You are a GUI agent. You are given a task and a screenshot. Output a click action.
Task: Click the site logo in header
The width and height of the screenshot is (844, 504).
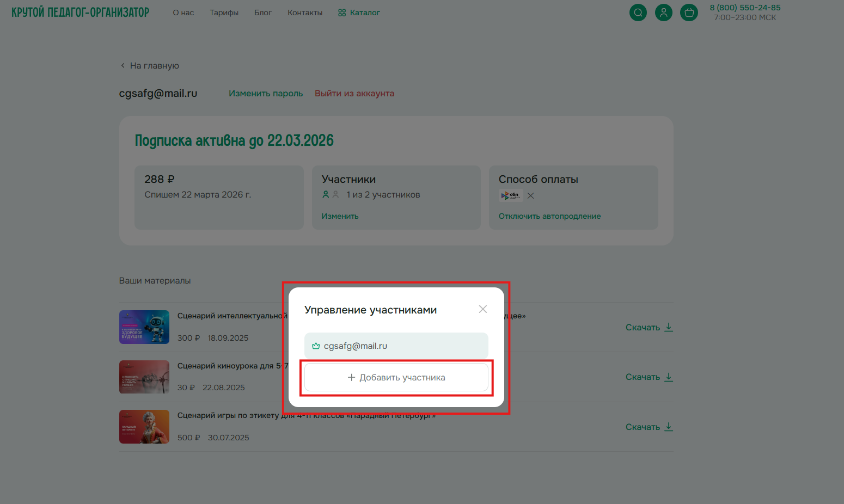click(x=80, y=13)
